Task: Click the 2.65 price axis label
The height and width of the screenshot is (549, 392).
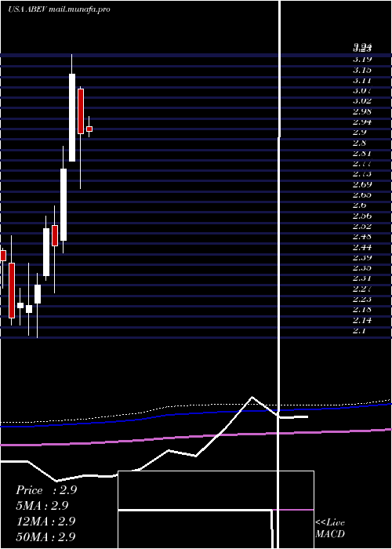Action: [x=362, y=195]
